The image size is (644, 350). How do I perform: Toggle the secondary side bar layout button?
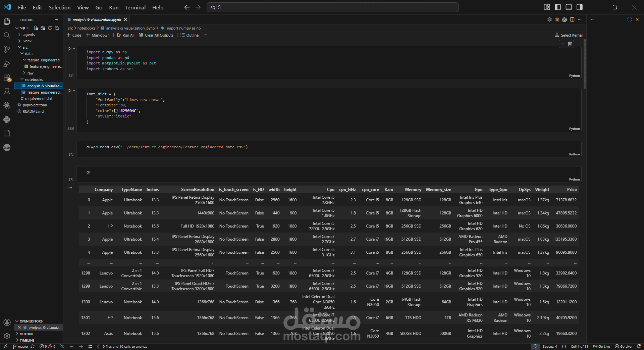click(x=579, y=7)
